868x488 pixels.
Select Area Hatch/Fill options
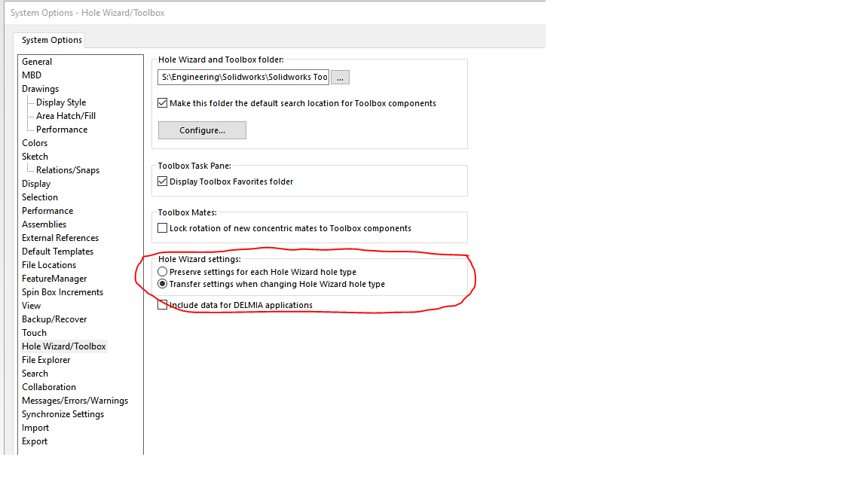tap(66, 116)
